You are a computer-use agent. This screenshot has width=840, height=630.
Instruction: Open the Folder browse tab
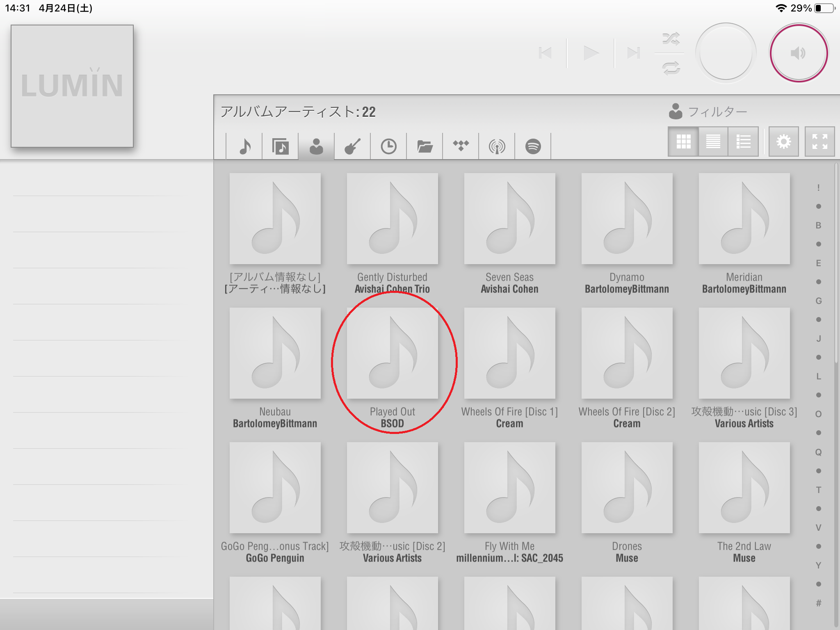[425, 146]
